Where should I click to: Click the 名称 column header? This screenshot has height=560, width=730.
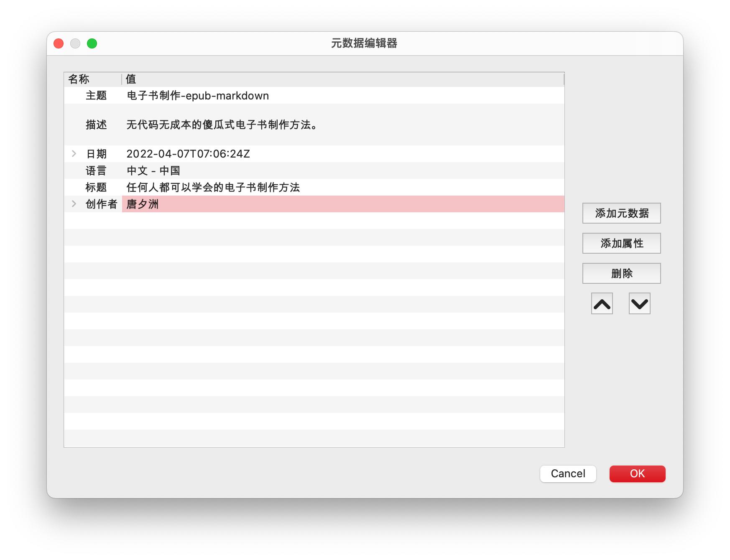pos(77,79)
